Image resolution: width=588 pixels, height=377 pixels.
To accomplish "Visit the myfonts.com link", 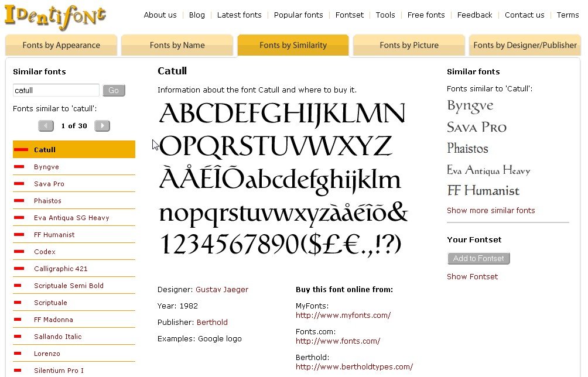I will pyautogui.click(x=343, y=315).
